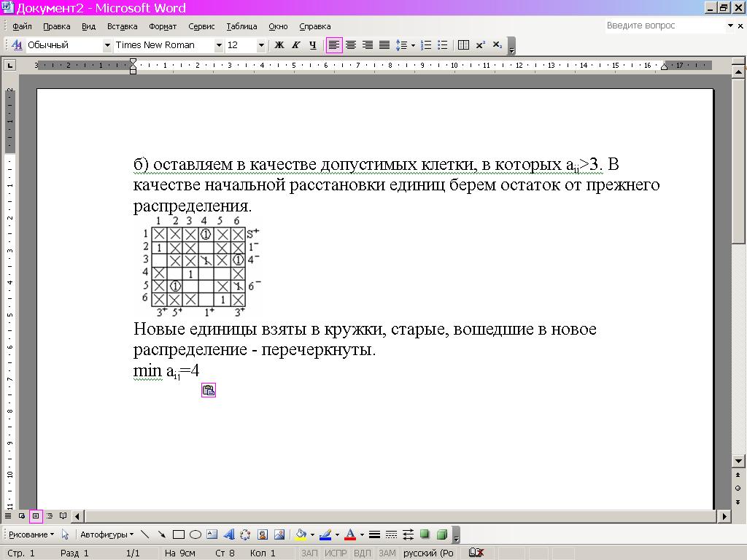Start a numbered list
Image resolution: width=747 pixels, height=560 pixels.
pos(427,45)
